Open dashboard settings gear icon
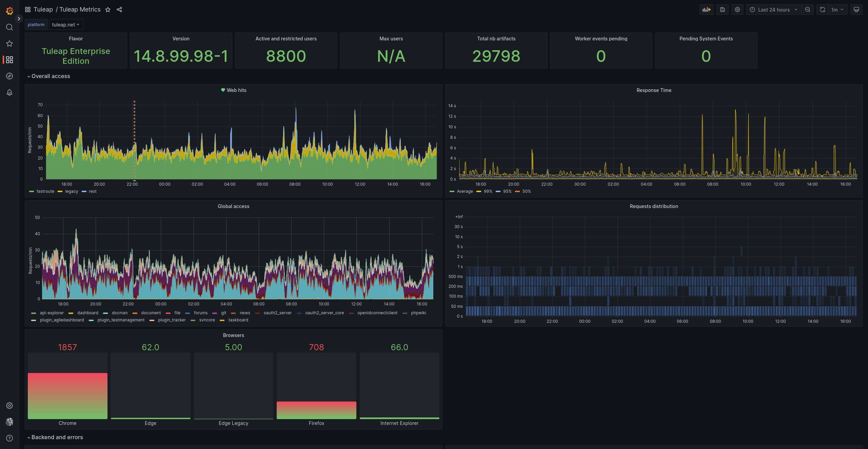Screen dimensions: 868x449 (737, 10)
